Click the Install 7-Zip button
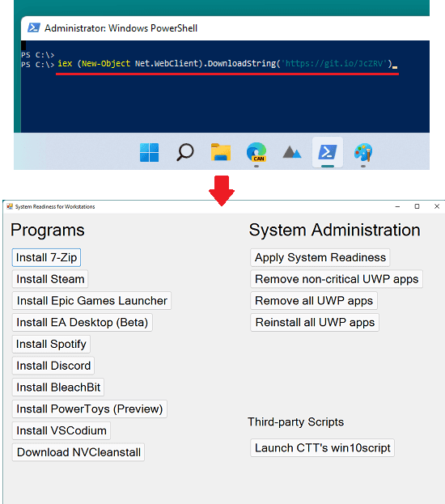445x504 pixels. pos(46,257)
